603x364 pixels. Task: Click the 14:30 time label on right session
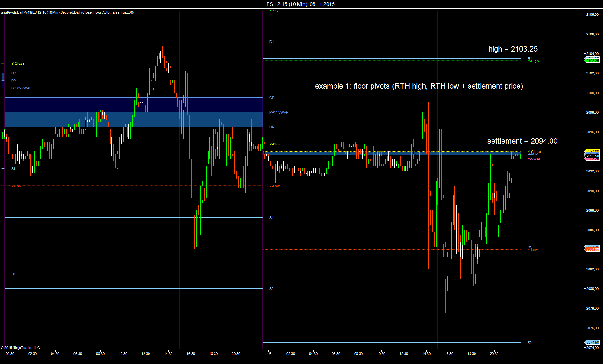(426, 354)
